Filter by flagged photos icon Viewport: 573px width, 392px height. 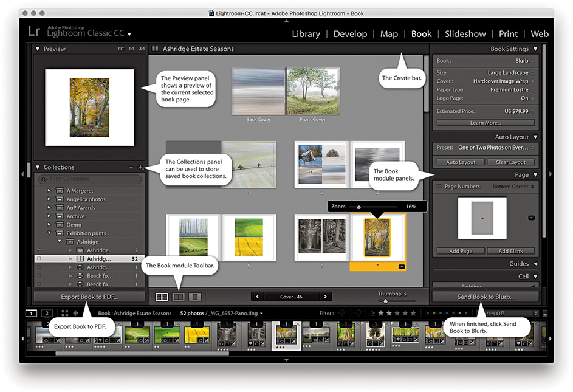click(342, 314)
